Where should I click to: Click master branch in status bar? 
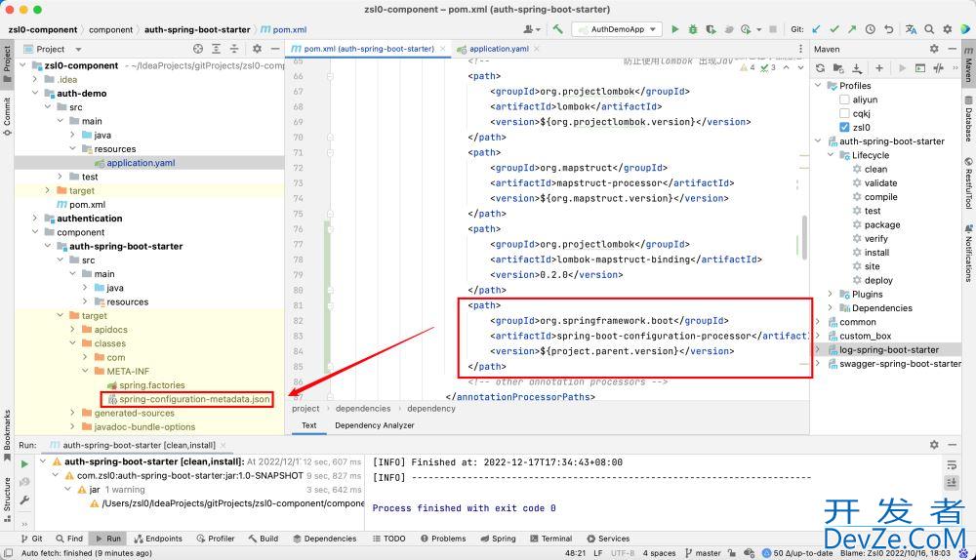(x=703, y=553)
